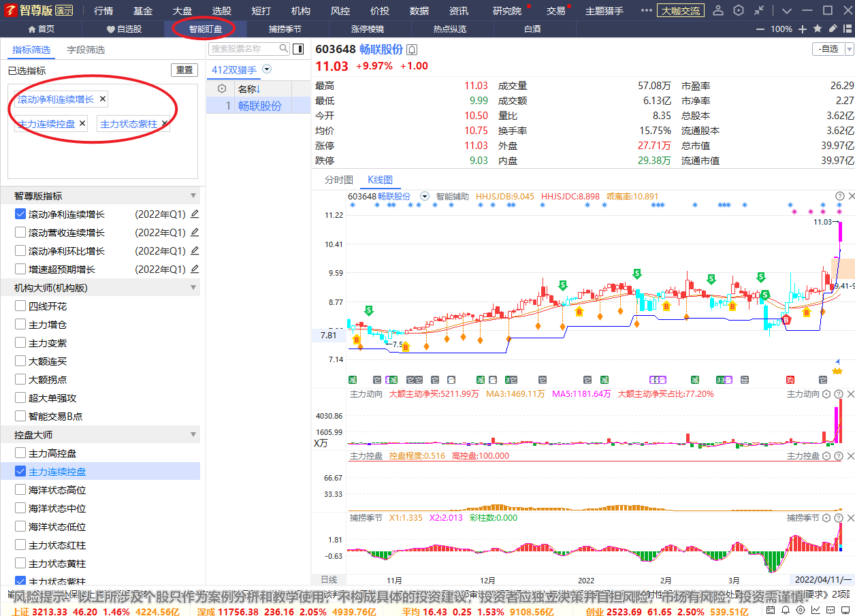Viewport: 855px width, 616px height.
Task: Check 主力增仓 checkbox
Action: 20,325
